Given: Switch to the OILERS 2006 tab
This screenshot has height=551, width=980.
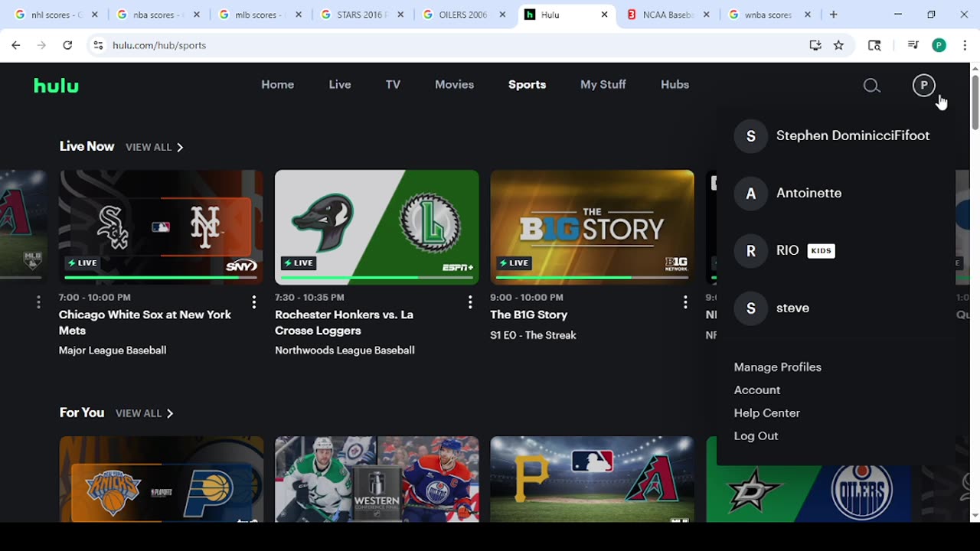Looking at the screenshot, I should point(462,15).
